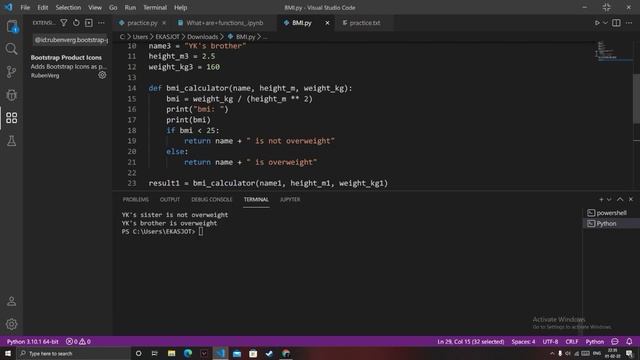Open the Explorer view in activity bar
Image resolution: width=640 pixels, height=360 pixels.
click(12, 27)
